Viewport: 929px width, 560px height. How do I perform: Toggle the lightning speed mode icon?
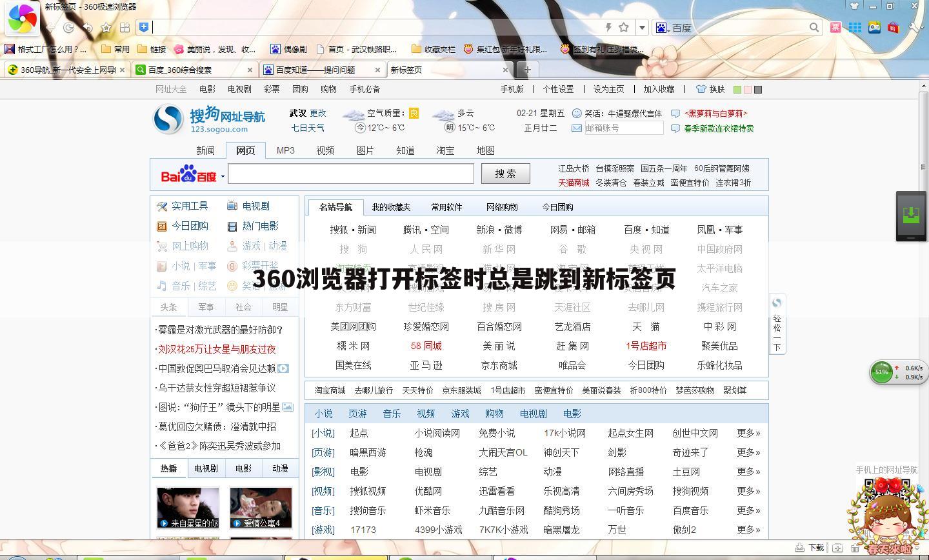(x=608, y=27)
